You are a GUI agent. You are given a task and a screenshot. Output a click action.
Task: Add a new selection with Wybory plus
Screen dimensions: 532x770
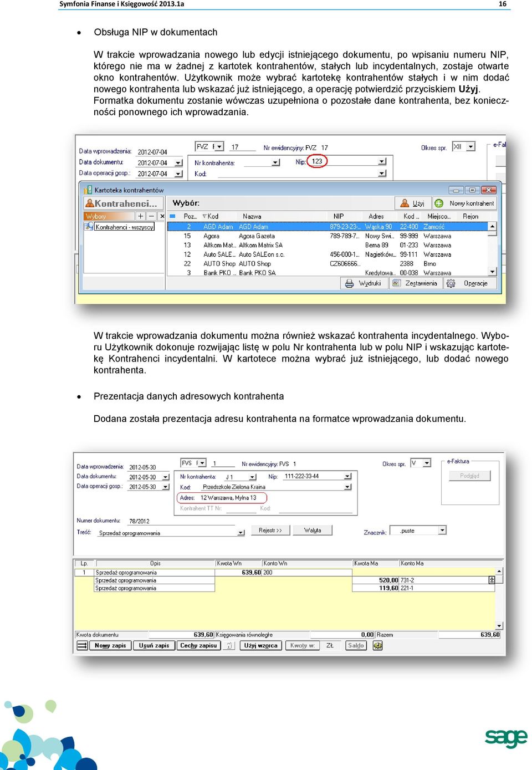click(141, 216)
